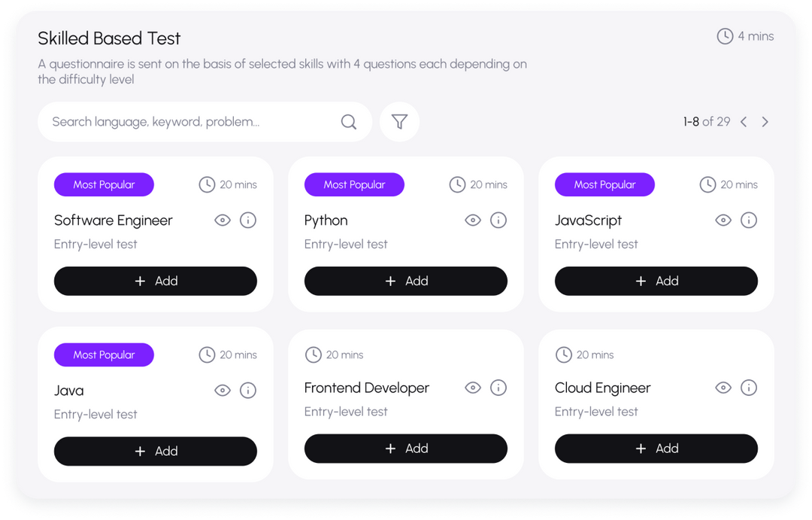Click the search magnifier icon

[349, 122]
